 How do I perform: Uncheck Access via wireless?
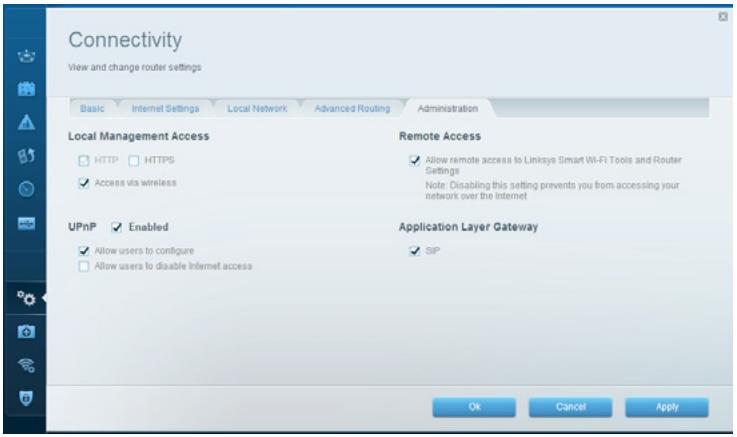[x=84, y=183]
